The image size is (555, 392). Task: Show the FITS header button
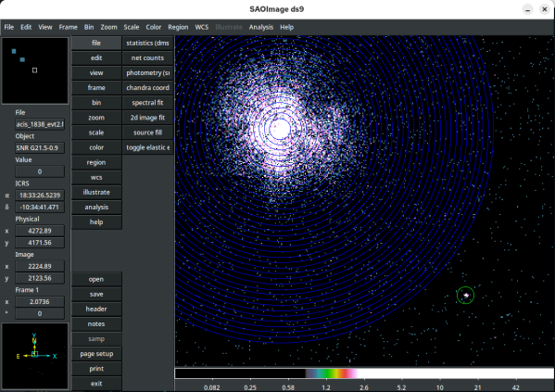tap(96, 309)
